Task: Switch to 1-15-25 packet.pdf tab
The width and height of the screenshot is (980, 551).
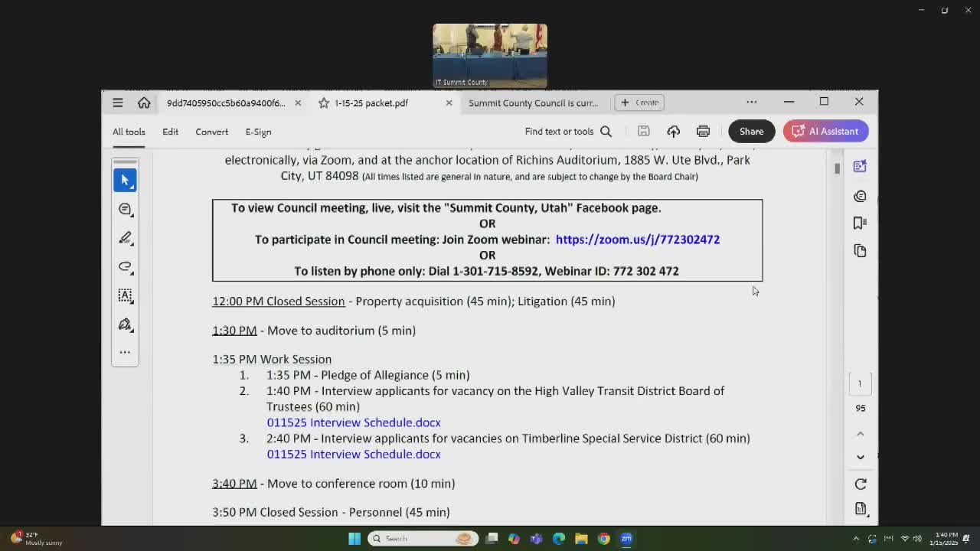Action: (x=371, y=103)
